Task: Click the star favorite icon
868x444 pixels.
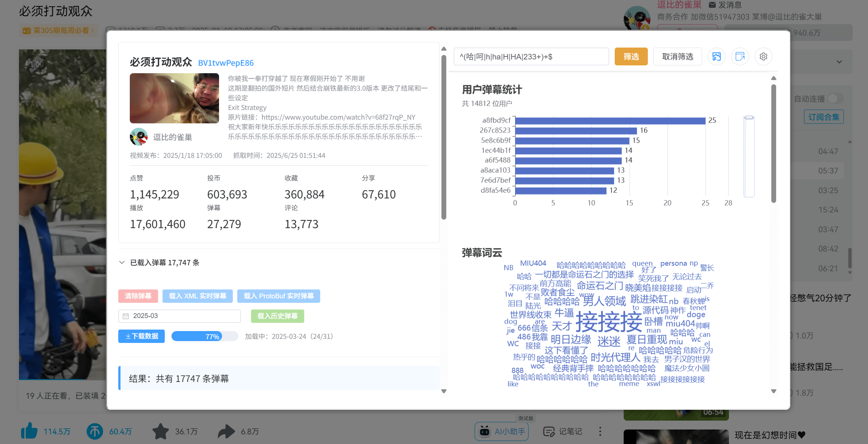Action: pyautogui.click(x=161, y=431)
